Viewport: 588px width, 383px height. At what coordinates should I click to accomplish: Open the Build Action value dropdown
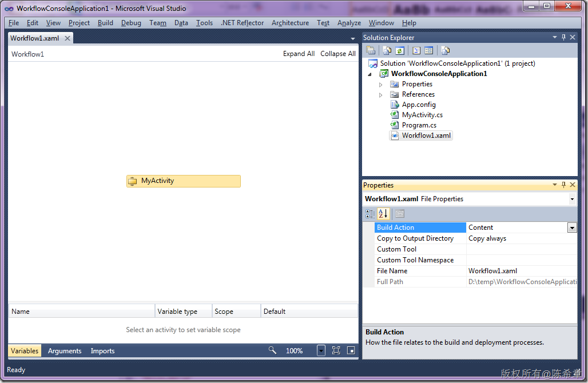(x=572, y=228)
